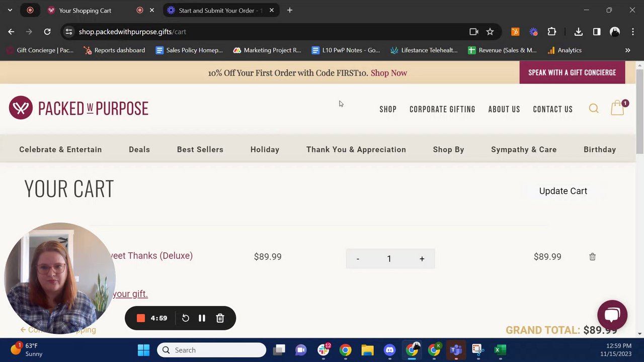The height and width of the screenshot is (362, 644).
Task: Decrease quantity with minus button
Action: coord(358,258)
